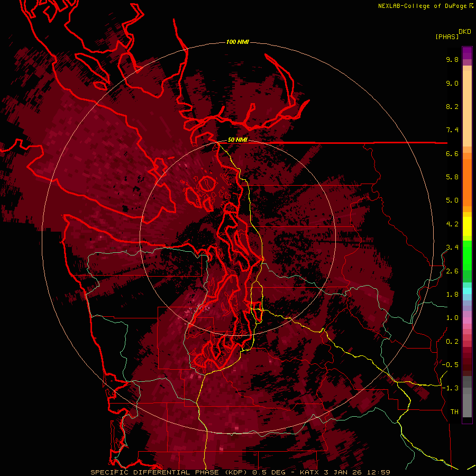Click the 1.8 value on the color scale
Screen dimensions: 476x476
tap(452, 295)
